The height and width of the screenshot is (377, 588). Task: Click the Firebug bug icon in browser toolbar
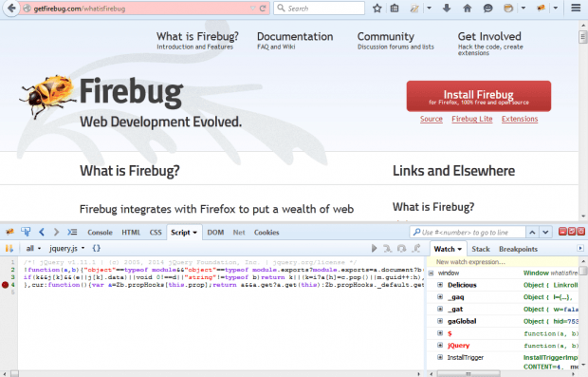click(x=541, y=8)
